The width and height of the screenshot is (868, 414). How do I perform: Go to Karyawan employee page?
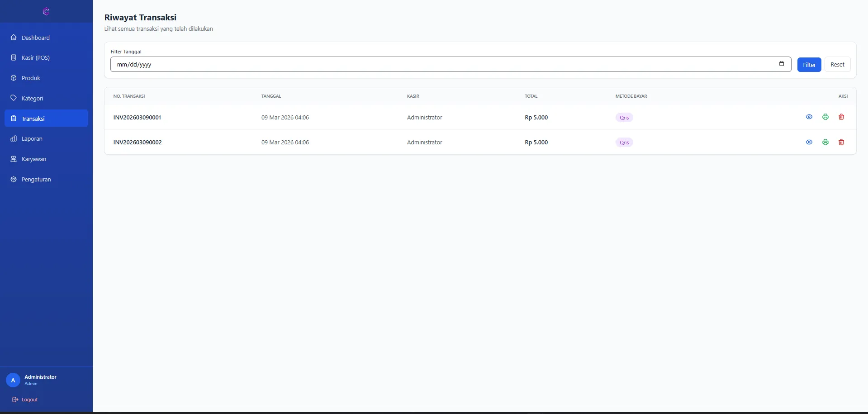[33, 159]
